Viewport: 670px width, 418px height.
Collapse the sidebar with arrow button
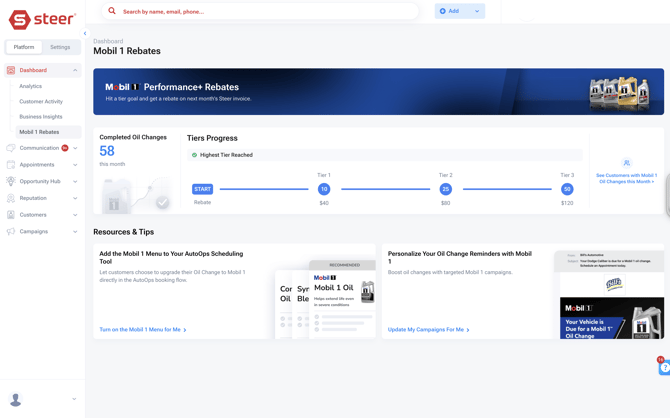[85, 33]
